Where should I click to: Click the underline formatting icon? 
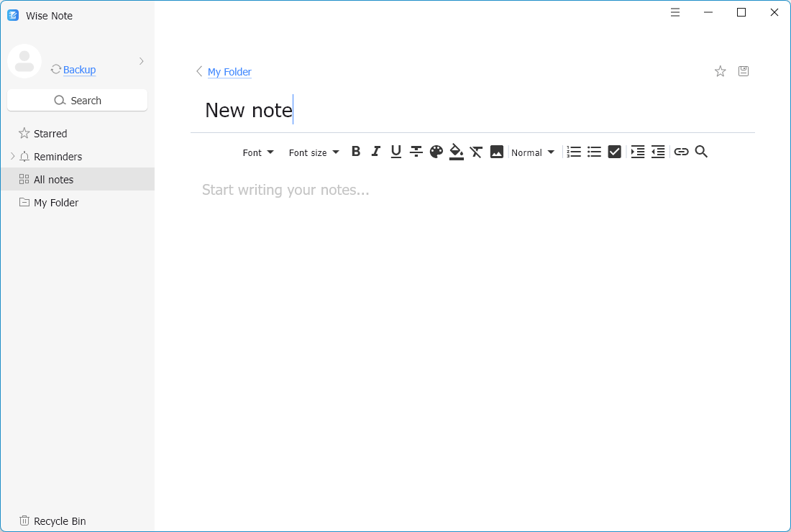(395, 152)
